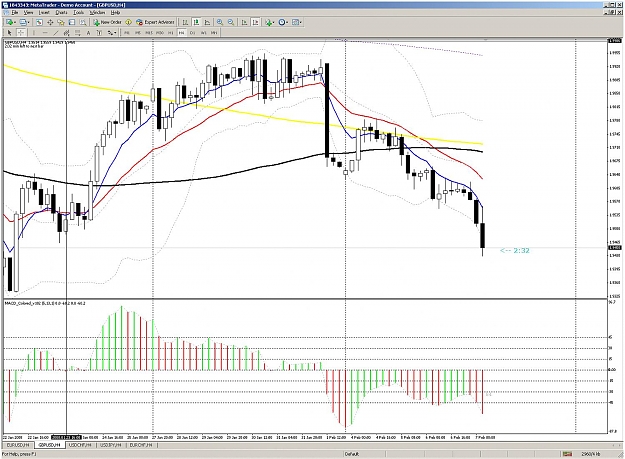
Task: Select the Vertical Line drawing tool
Action: coord(34,33)
